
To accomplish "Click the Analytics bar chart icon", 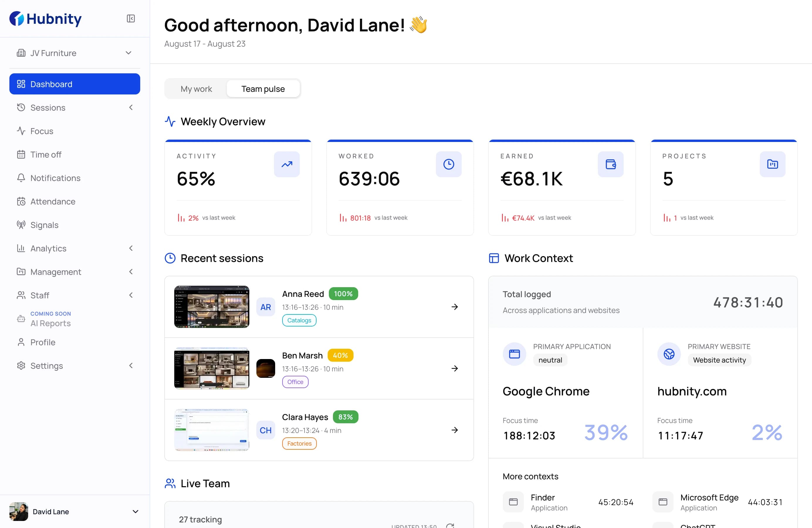I will (x=21, y=248).
